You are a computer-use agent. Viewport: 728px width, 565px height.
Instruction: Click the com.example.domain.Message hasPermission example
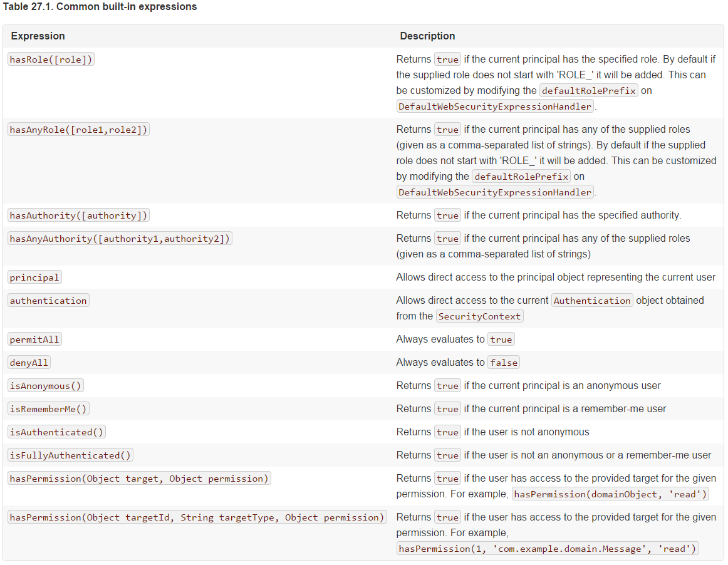pyautogui.click(x=548, y=549)
